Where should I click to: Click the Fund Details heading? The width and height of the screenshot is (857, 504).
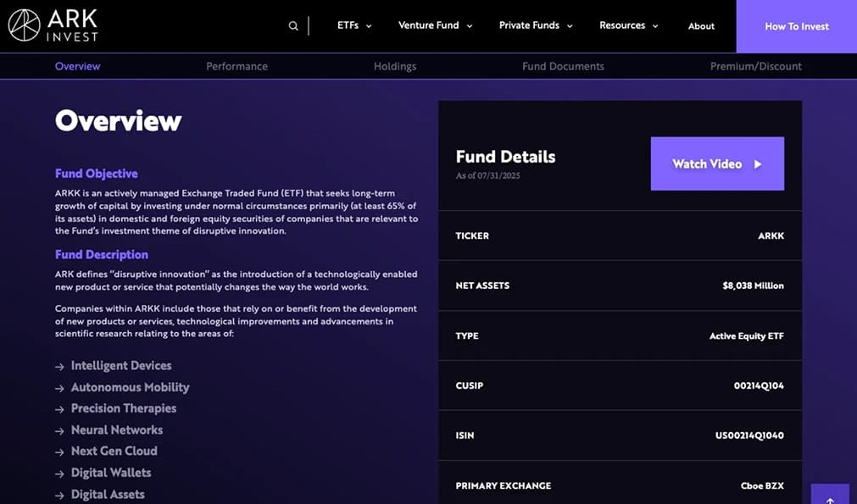505,158
